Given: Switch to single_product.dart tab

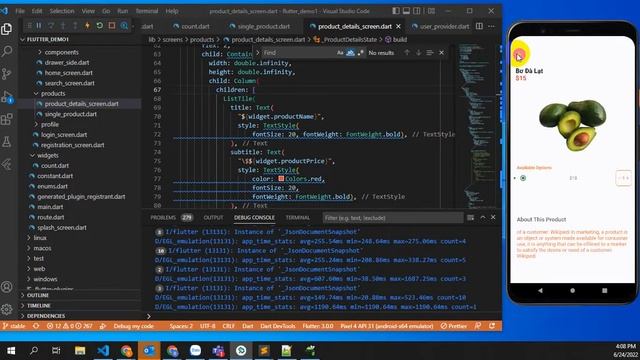Looking at the screenshot, I should pos(264,26).
